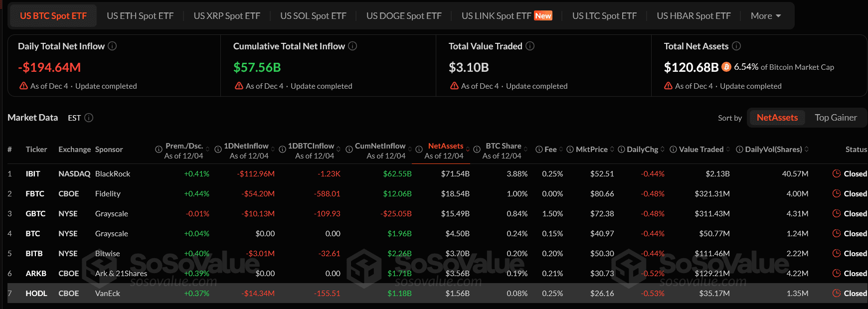The width and height of the screenshot is (868, 309).
Task: Click the warning icon beside Total Net Assets update
Action: 668,86
